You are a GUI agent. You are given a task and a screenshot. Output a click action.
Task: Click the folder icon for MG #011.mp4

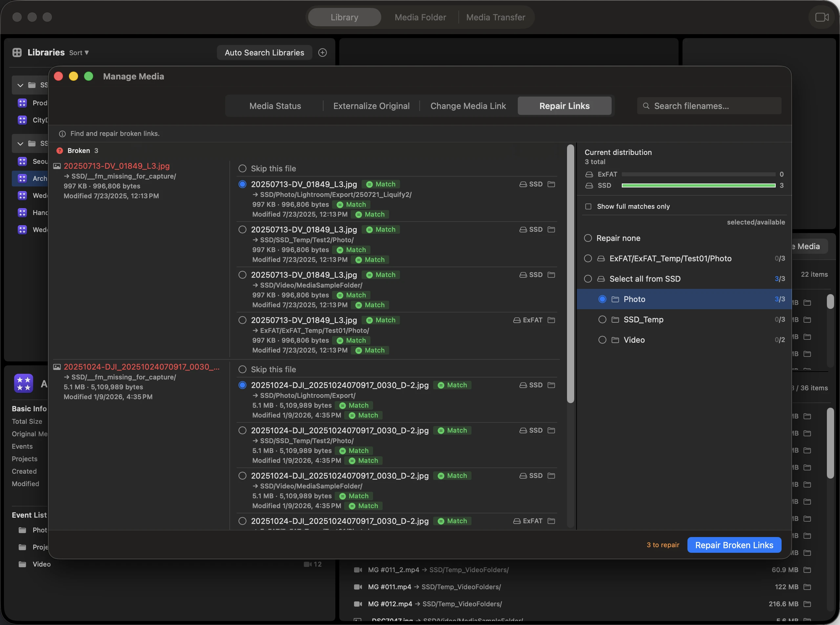(x=807, y=587)
